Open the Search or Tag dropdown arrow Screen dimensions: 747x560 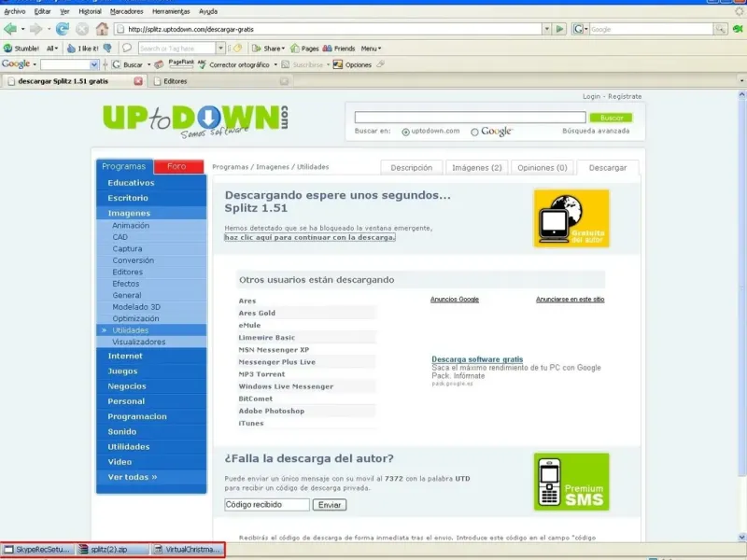(x=220, y=49)
